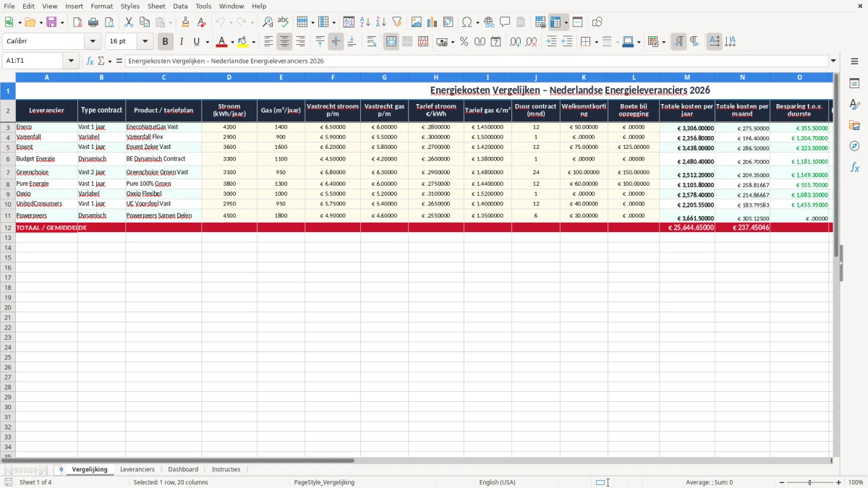This screenshot has height=488, width=868.
Task: Open the Tools menu
Action: (203, 6)
